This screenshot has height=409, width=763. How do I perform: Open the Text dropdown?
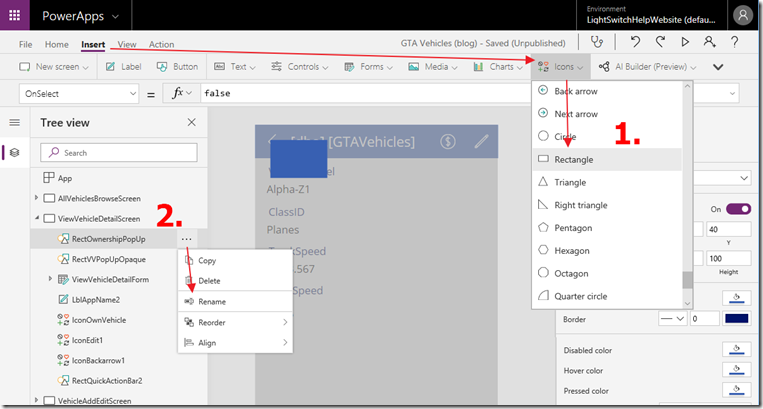[x=235, y=67]
